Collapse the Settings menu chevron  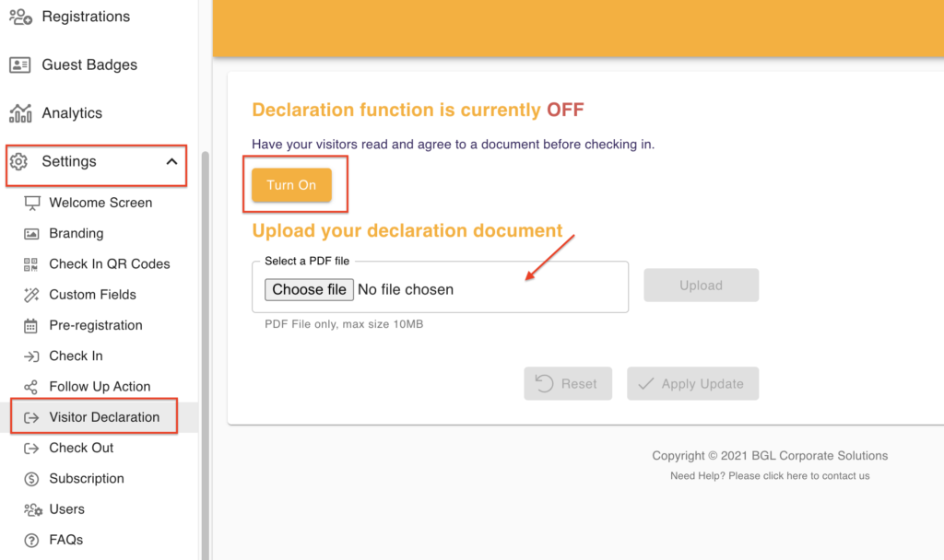171,162
